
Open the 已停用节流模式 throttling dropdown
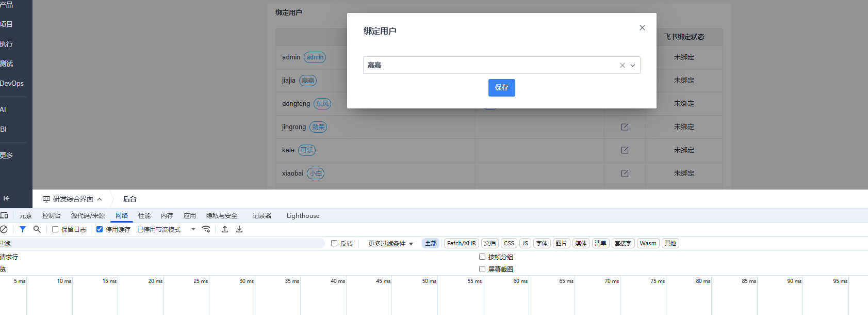pyautogui.click(x=166, y=229)
